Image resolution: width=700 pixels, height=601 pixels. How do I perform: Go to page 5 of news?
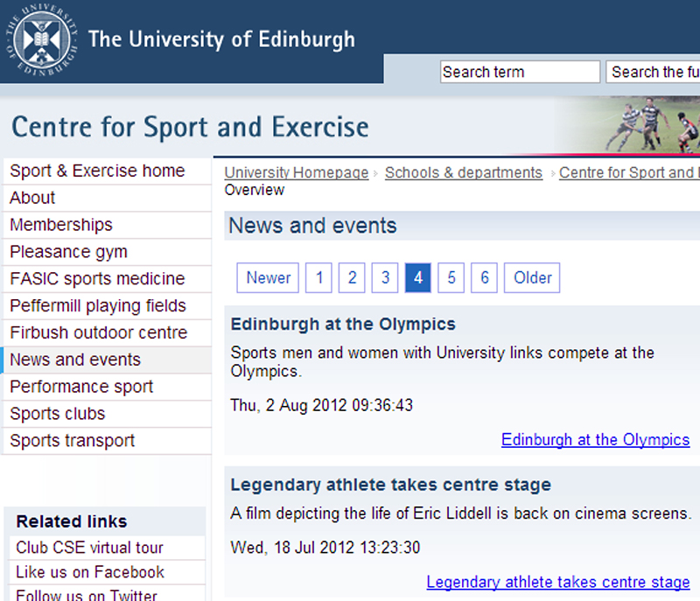point(451,277)
